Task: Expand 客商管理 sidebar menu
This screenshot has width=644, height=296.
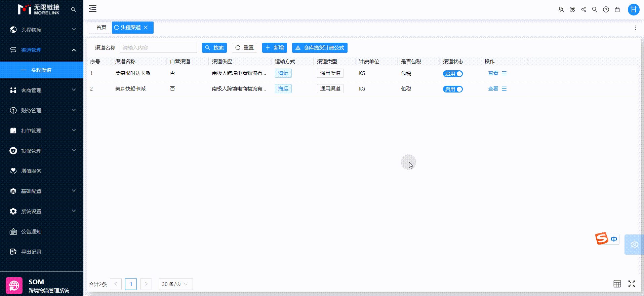Action: click(x=42, y=90)
